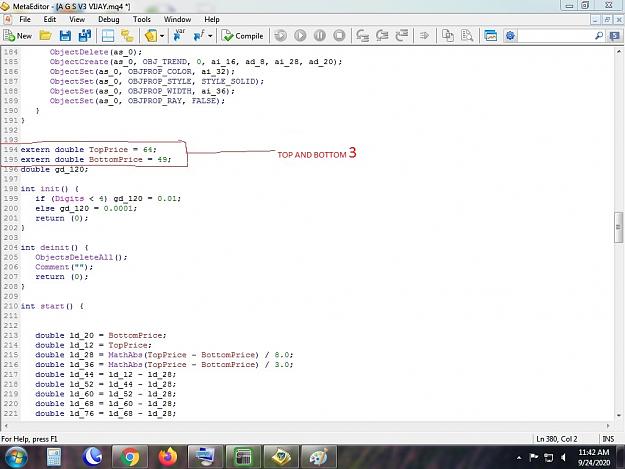
Task: Click the horizontal scroll left arrow
Action: click(x=6, y=426)
